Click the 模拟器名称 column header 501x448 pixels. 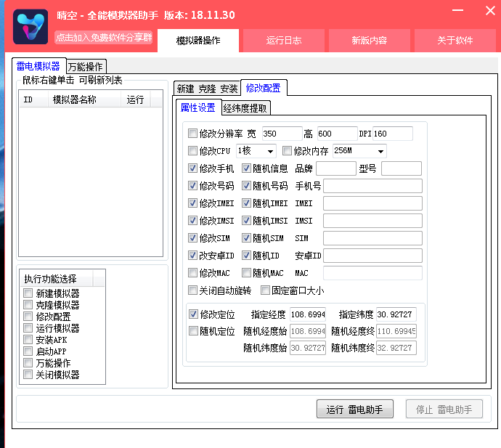coord(84,99)
